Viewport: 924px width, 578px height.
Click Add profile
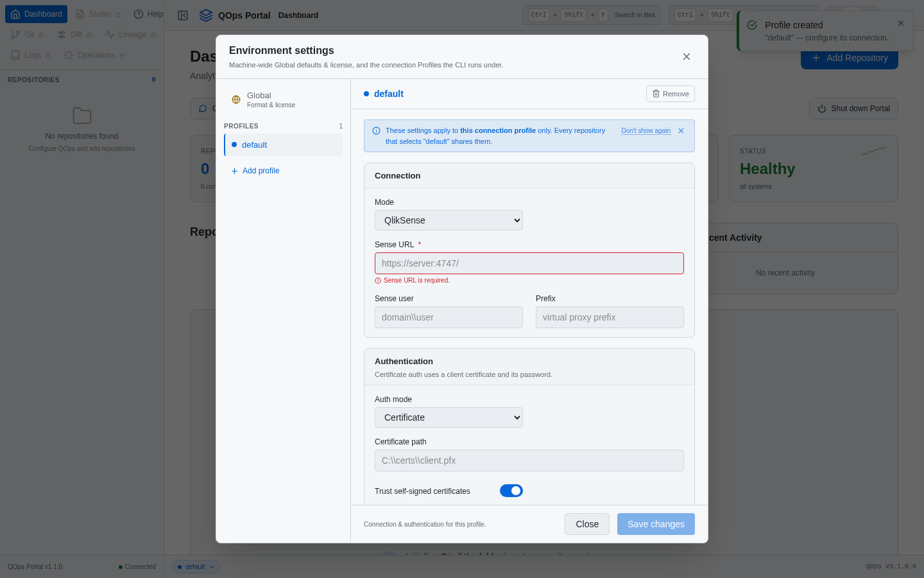(255, 171)
